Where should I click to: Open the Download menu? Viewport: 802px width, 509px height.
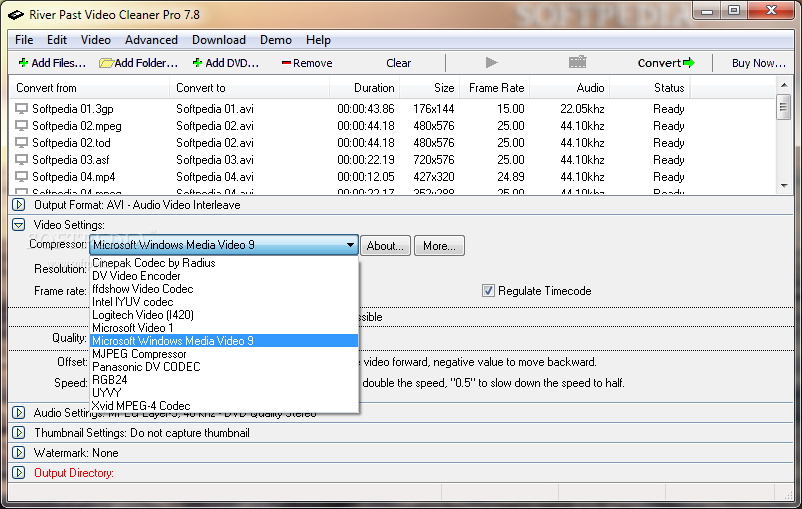pos(219,40)
